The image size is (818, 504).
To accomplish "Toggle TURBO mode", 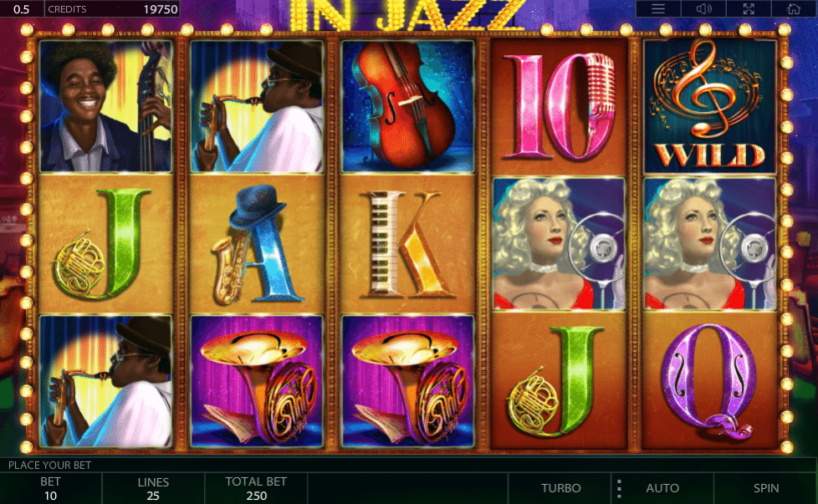I will click(x=561, y=488).
